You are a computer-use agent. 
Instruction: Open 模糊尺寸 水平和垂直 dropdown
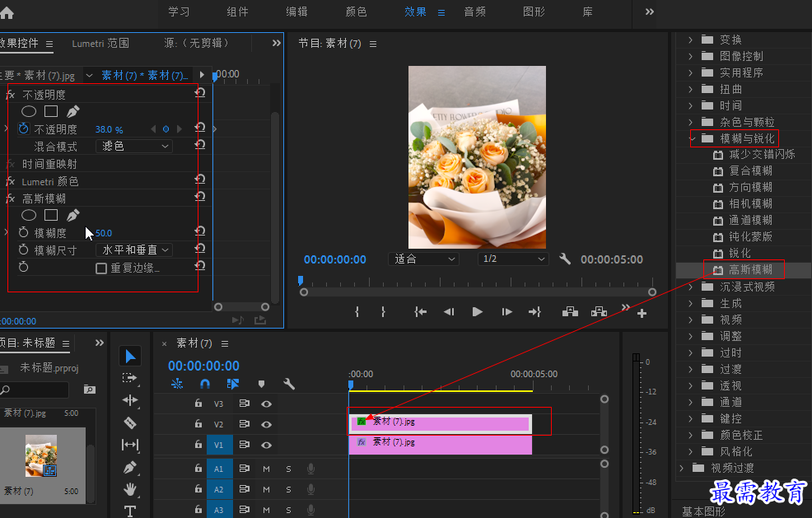[134, 250]
